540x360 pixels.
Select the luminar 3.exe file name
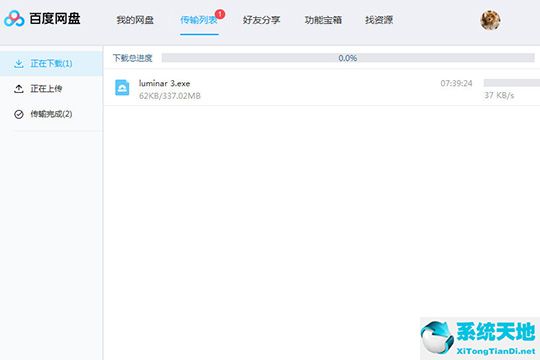tap(164, 83)
